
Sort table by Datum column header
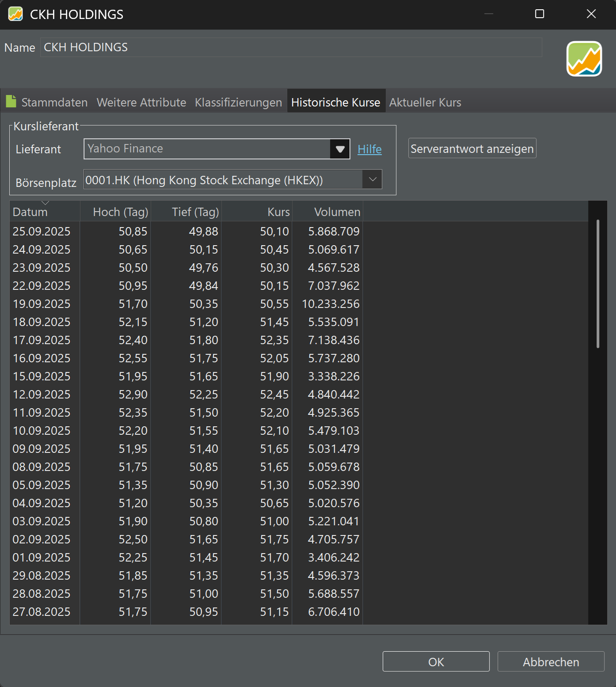pyautogui.click(x=30, y=212)
